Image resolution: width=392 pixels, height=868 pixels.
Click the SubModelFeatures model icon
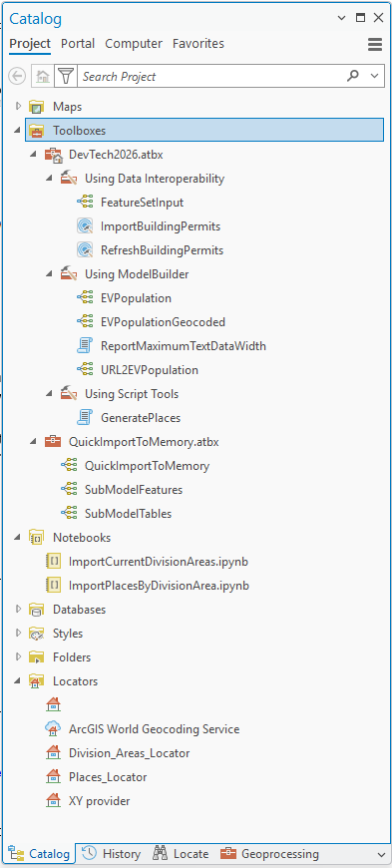tap(69, 489)
